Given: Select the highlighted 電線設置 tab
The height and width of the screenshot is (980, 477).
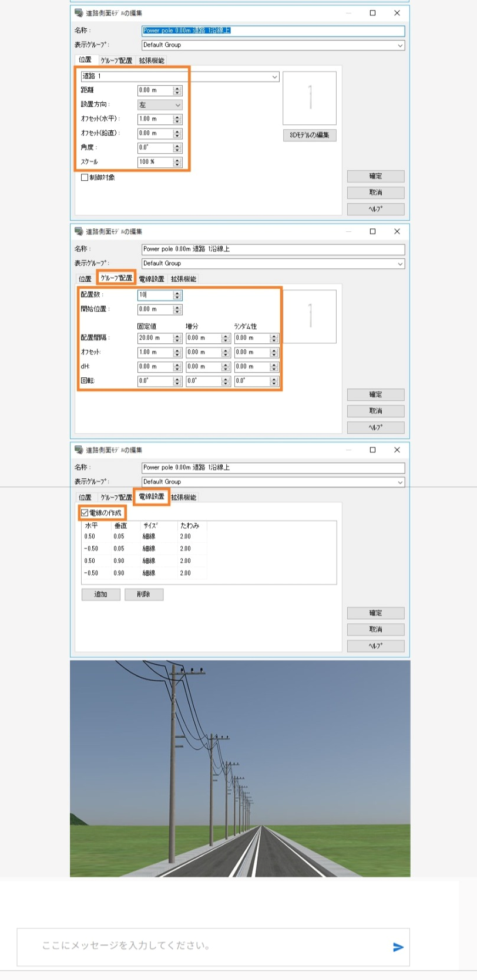Looking at the screenshot, I should [152, 496].
